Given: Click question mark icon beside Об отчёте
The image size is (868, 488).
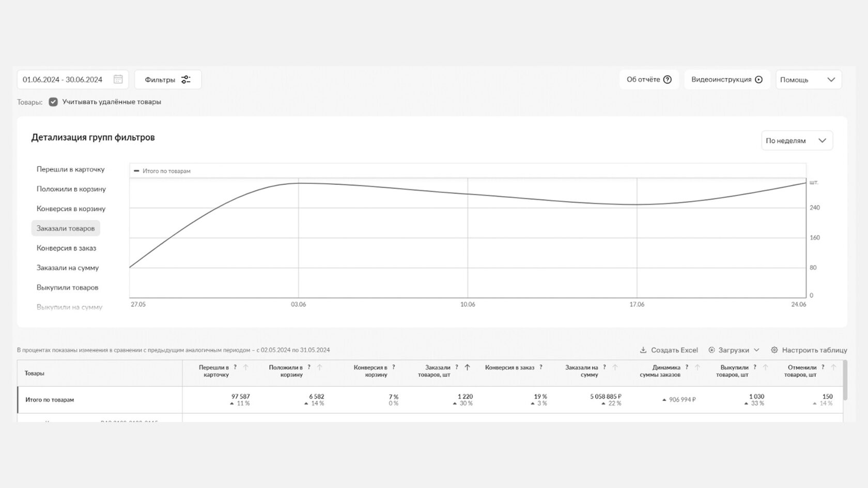Looking at the screenshot, I should [x=667, y=80].
